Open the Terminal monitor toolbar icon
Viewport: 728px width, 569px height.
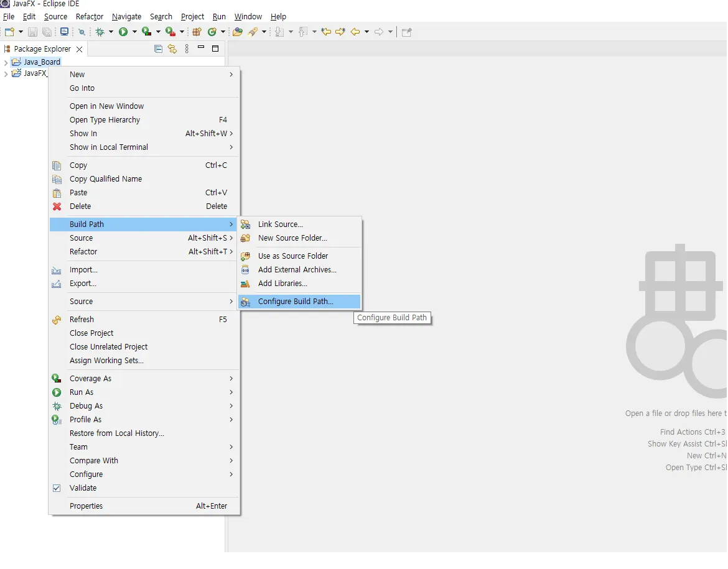65,32
